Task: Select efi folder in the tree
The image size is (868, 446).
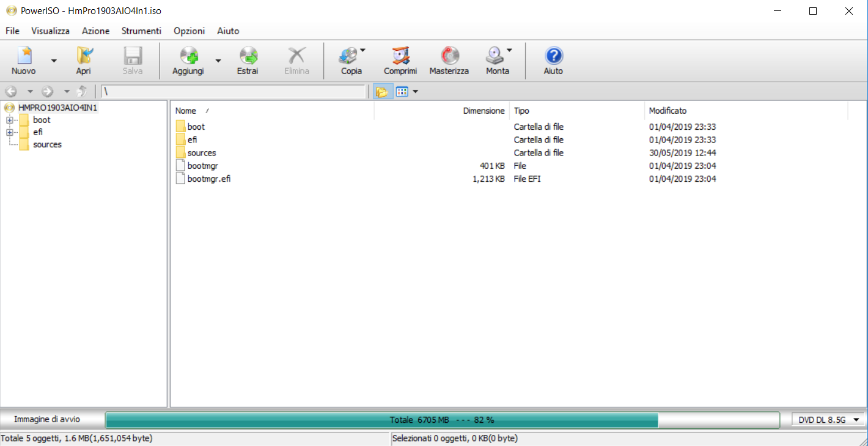Action: (38, 132)
